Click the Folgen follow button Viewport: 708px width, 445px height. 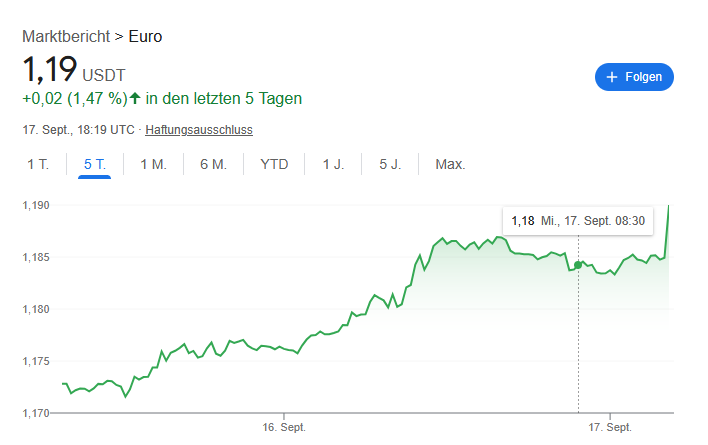click(634, 77)
